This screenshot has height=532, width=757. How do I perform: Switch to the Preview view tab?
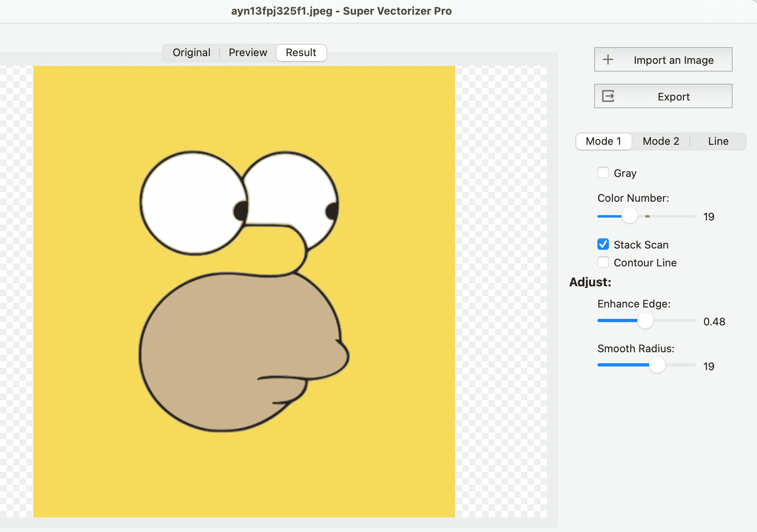tap(248, 52)
